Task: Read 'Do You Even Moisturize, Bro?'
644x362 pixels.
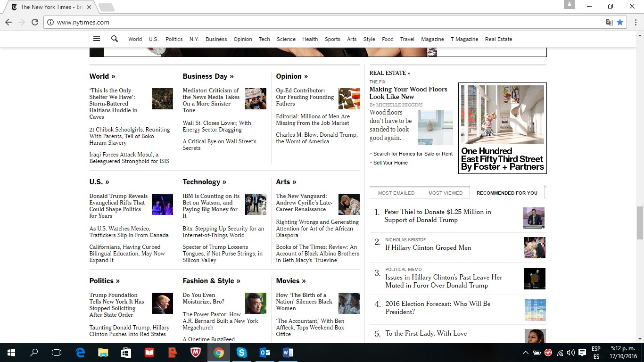Action: point(203,298)
